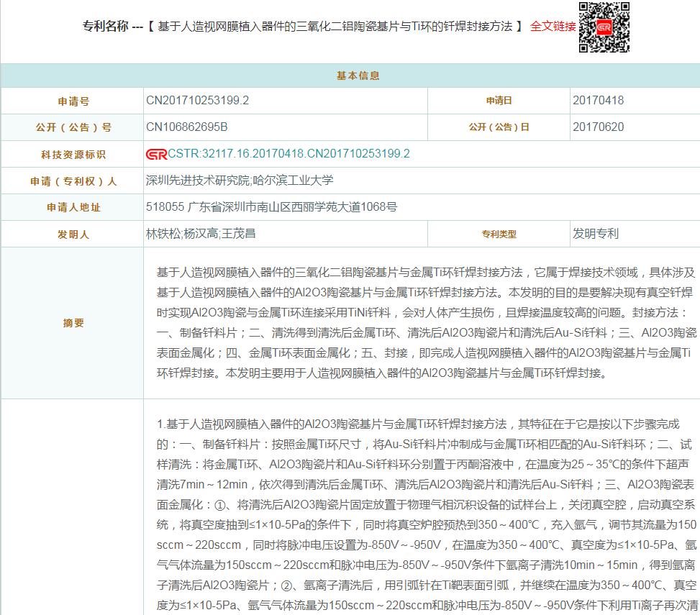Click application number CN201710253199.2
The image size is (700, 615).
point(197,101)
